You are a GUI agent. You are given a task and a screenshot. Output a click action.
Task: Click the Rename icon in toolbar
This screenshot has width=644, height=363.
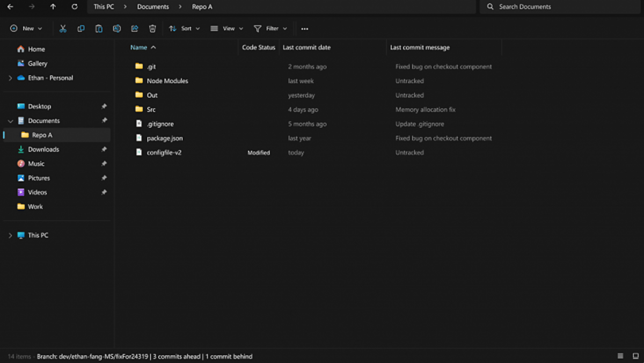point(116,28)
